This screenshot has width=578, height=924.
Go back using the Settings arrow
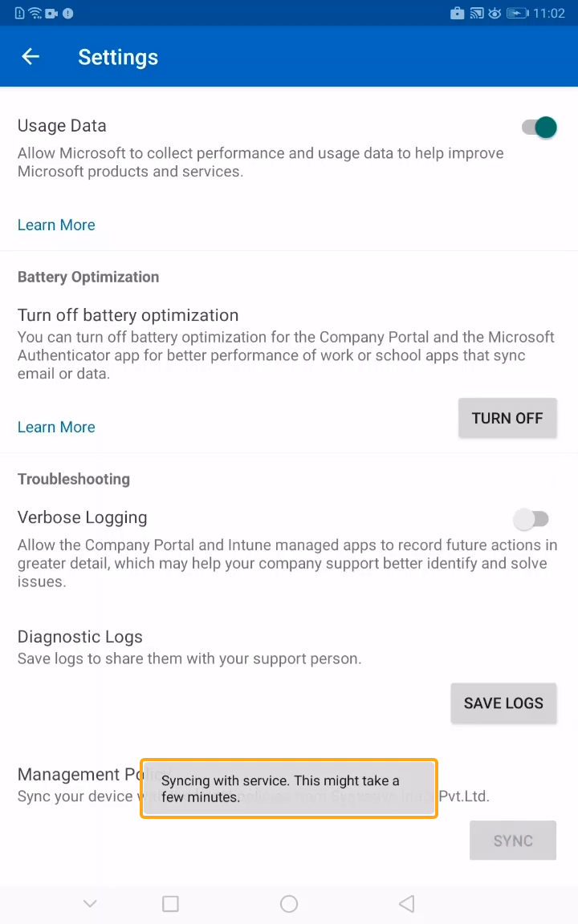coord(31,57)
